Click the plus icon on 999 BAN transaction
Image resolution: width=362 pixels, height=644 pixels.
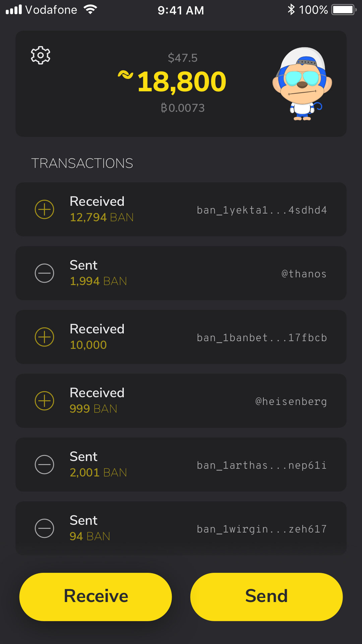[45, 401]
